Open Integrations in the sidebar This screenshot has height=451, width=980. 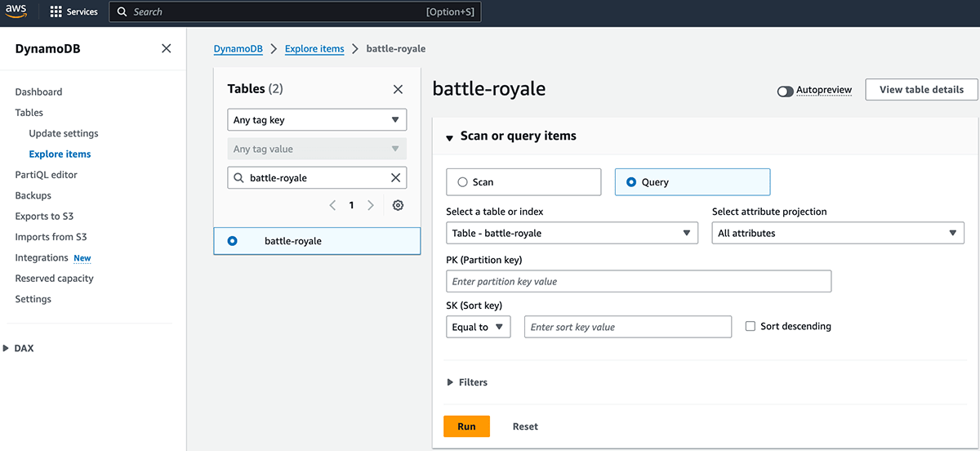42,257
